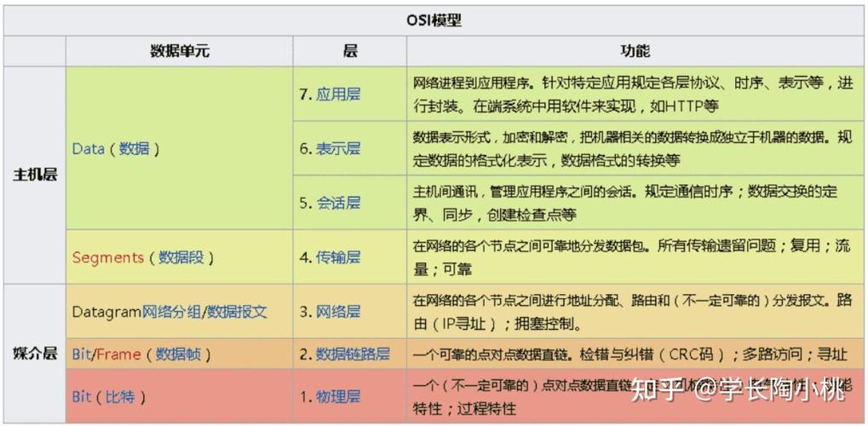Click the 比特 link in physical layer row
This screenshot has width=868, height=426.
point(120,397)
